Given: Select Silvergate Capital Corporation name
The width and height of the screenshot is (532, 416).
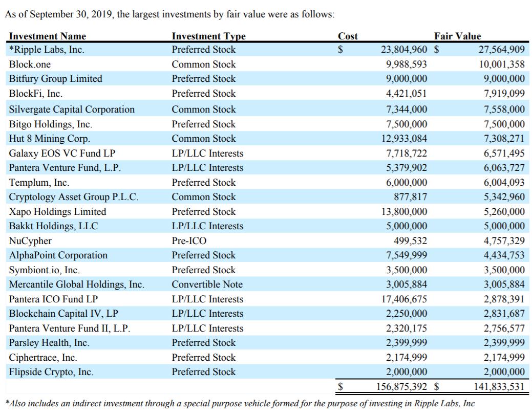Looking at the screenshot, I should [72, 109].
